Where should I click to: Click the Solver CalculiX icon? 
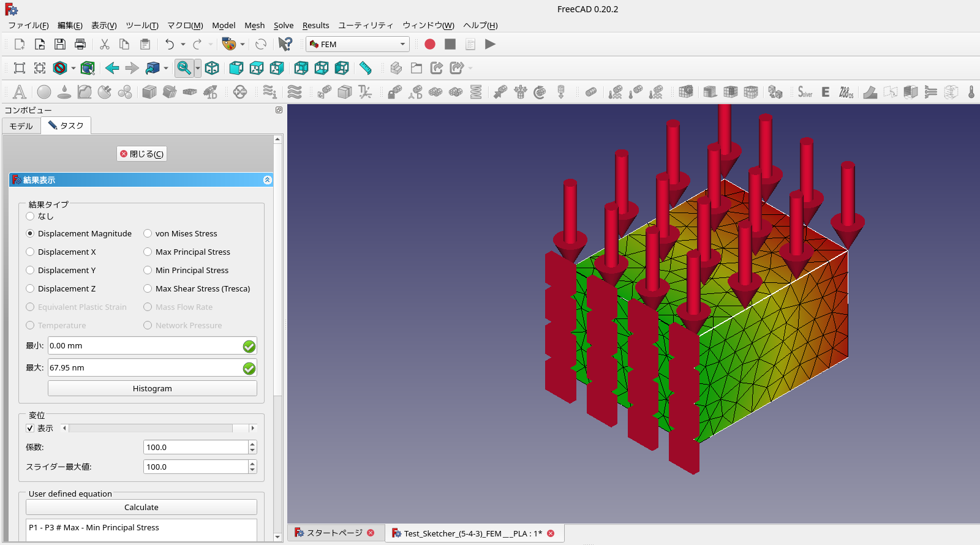[805, 92]
